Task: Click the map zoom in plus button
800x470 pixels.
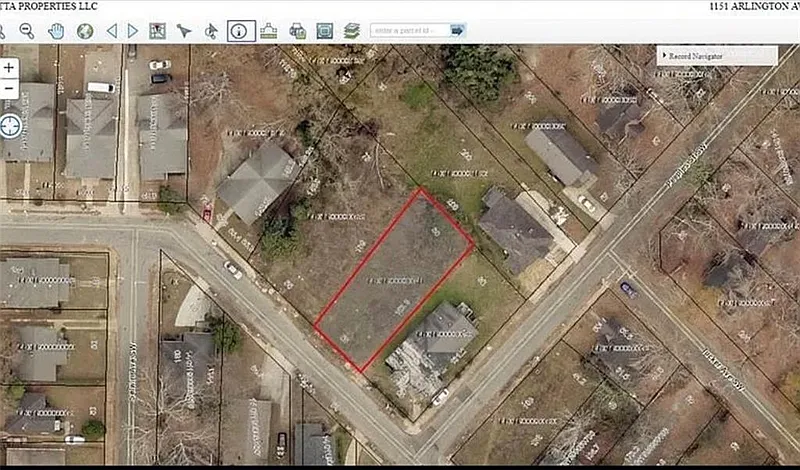Action: (10, 68)
